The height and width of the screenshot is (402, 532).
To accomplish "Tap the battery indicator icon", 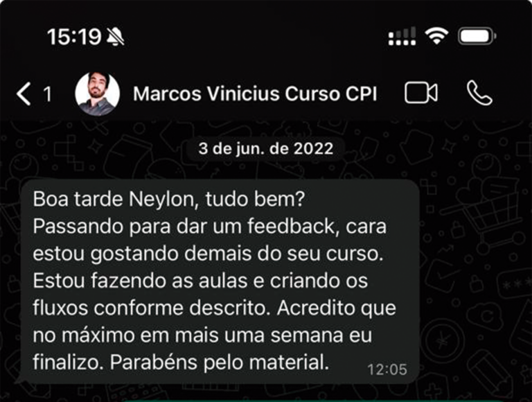I will (477, 36).
